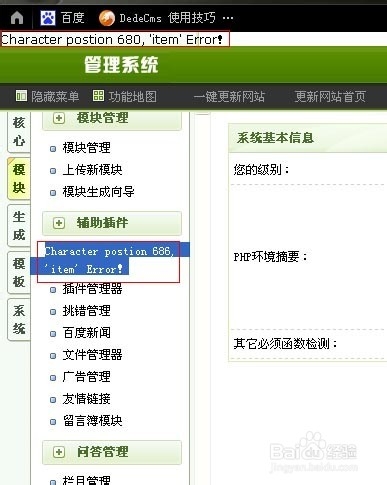
Task: Click the 管理系统 header title
Action: click(121, 65)
